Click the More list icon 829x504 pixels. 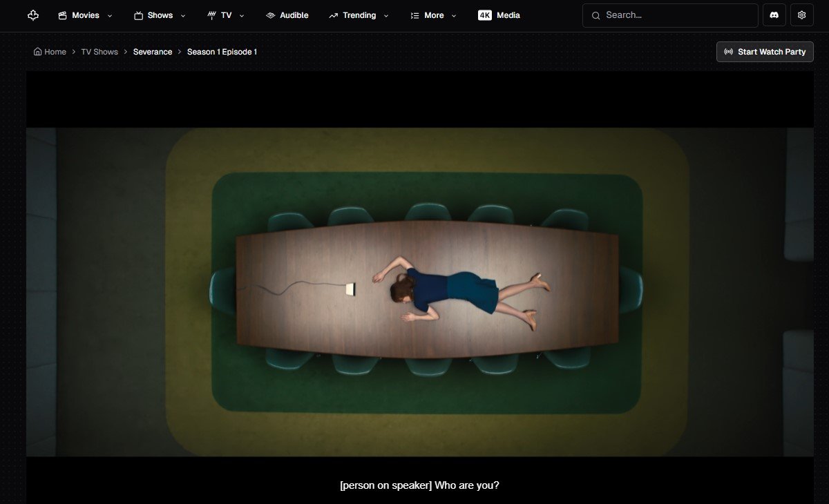coord(414,15)
